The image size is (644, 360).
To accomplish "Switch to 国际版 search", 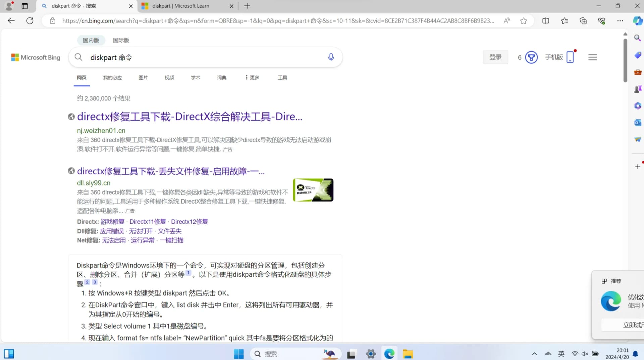I will pos(121,40).
